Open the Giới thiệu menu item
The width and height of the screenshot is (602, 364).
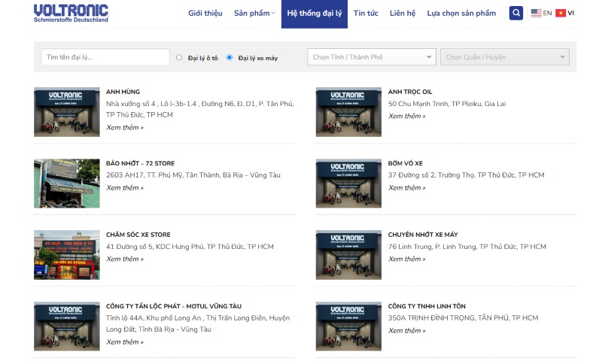pos(205,14)
